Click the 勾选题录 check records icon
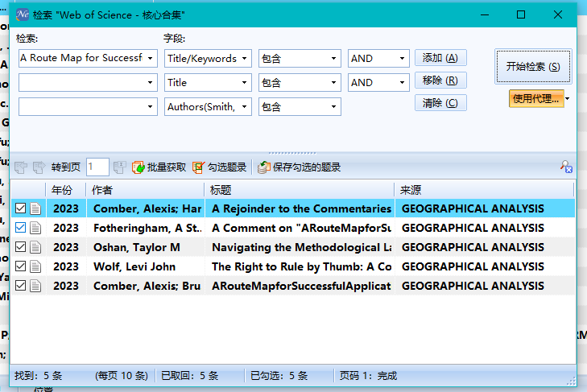Viewport: 587px width, 392px height. pyautogui.click(x=198, y=167)
